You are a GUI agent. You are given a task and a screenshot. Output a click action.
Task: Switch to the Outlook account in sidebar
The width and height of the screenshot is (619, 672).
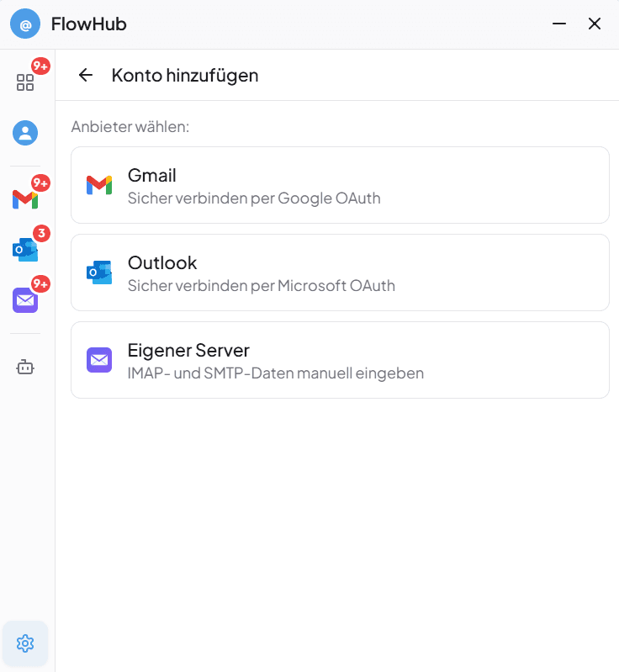point(25,250)
